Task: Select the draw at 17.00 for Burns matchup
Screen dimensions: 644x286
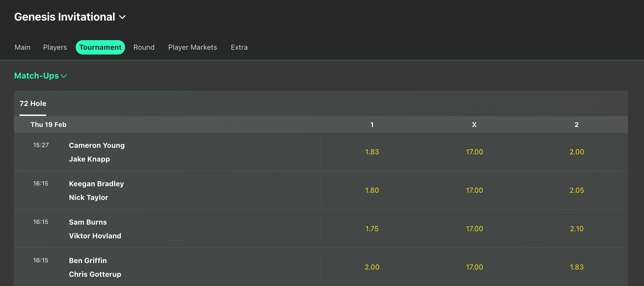Action: [x=474, y=229]
